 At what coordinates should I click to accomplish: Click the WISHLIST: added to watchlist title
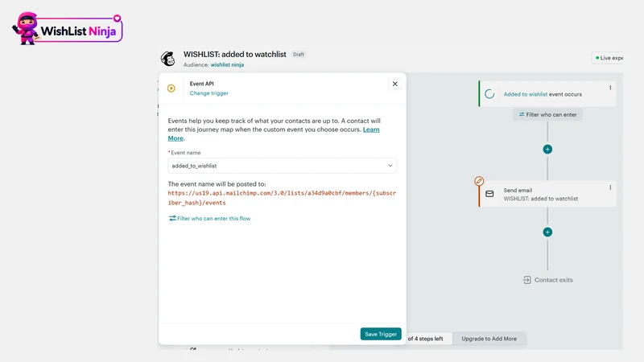(234, 54)
